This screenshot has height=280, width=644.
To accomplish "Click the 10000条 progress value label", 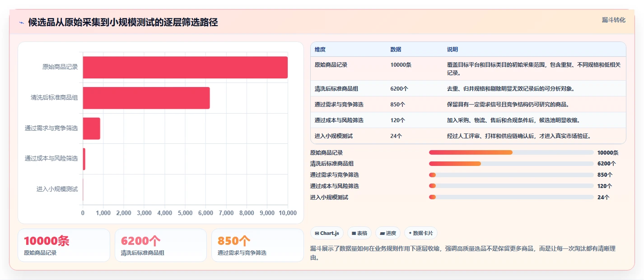I will tap(608, 152).
